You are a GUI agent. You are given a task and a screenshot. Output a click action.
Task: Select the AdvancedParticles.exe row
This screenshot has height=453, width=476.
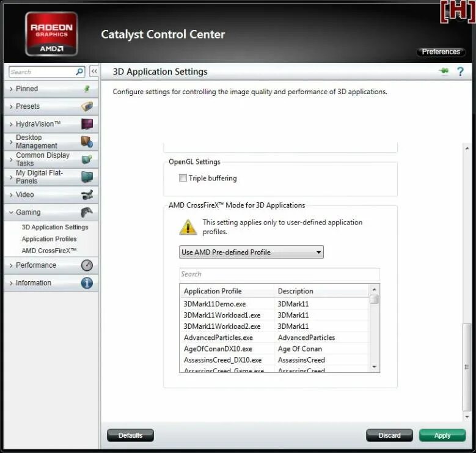[x=275, y=337]
